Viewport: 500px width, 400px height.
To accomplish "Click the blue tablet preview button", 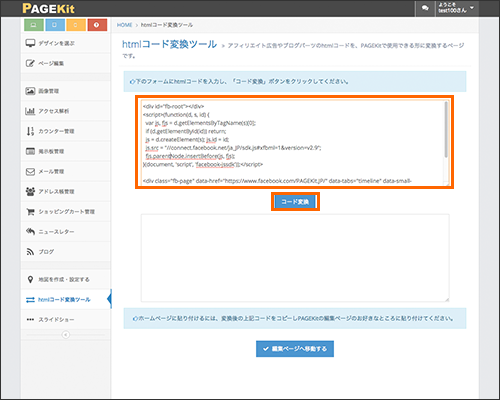I will click(55, 25).
